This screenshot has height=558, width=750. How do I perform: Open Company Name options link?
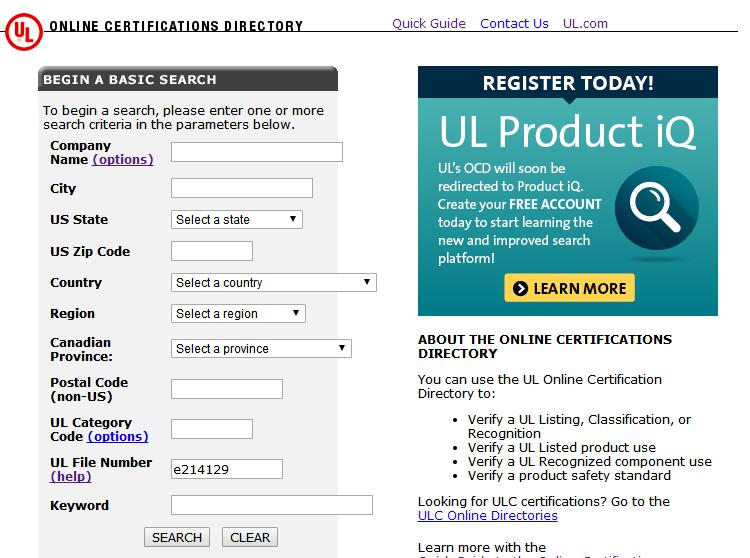coord(123,160)
